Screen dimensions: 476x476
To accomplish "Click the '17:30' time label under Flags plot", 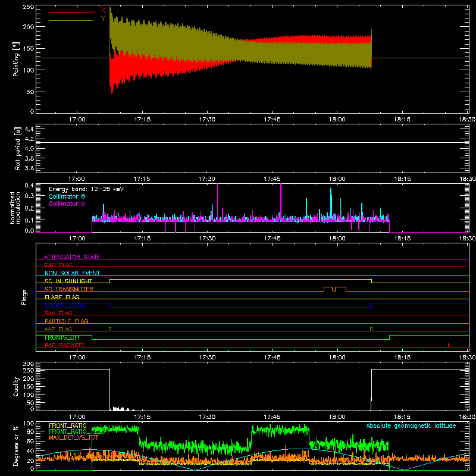I will (x=207, y=357).
